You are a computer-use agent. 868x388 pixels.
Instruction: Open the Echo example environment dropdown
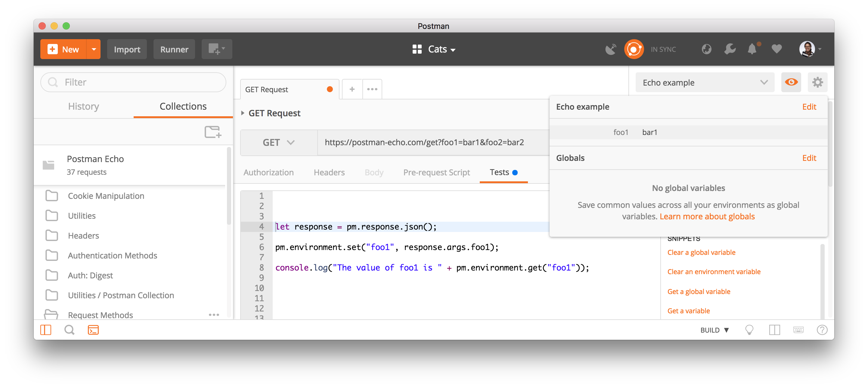(705, 83)
